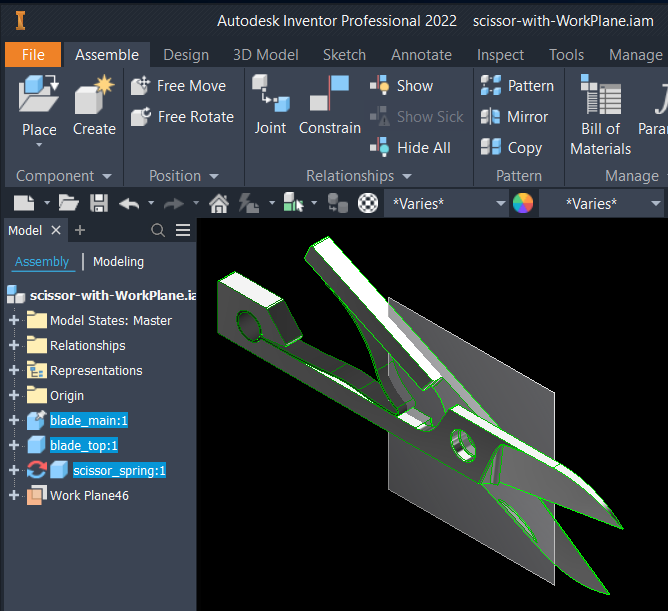Viewport: 668px width, 611px height.
Task: Select the Free Move tool
Action: (x=179, y=86)
